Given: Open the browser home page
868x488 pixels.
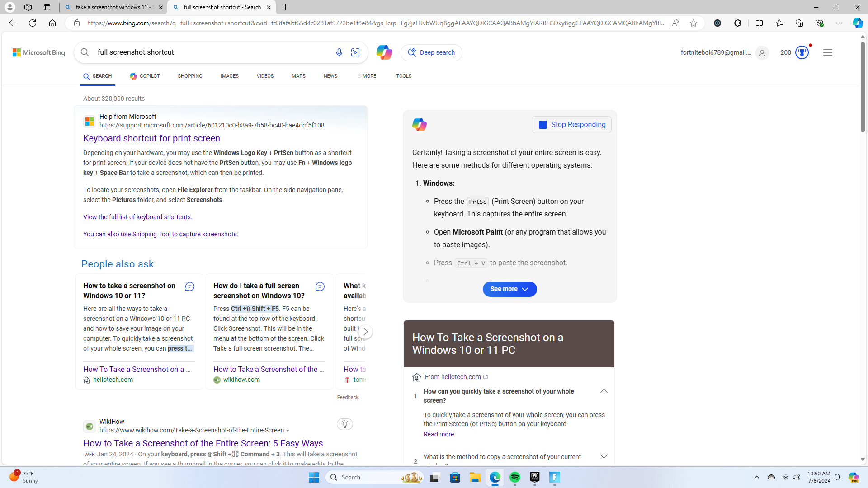Looking at the screenshot, I should 52,23.
